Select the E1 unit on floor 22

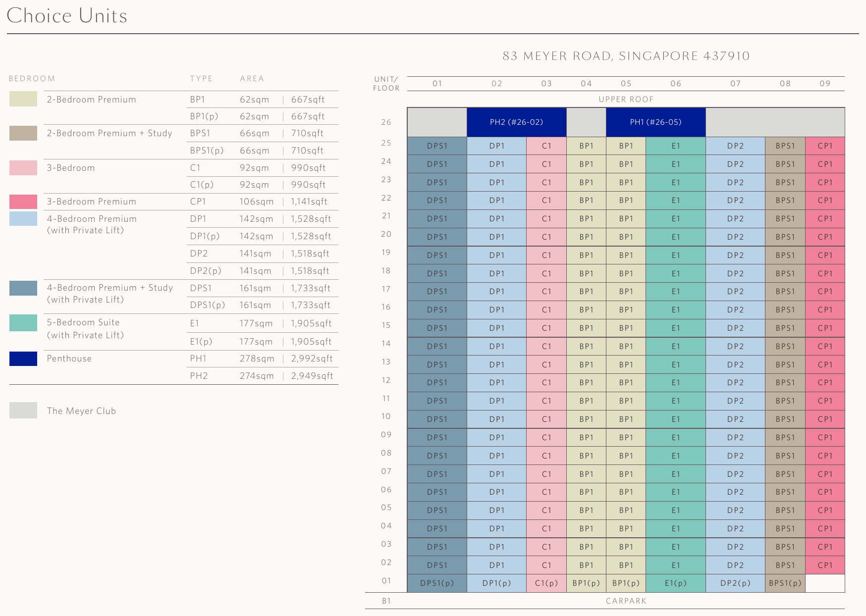(x=676, y=201)
